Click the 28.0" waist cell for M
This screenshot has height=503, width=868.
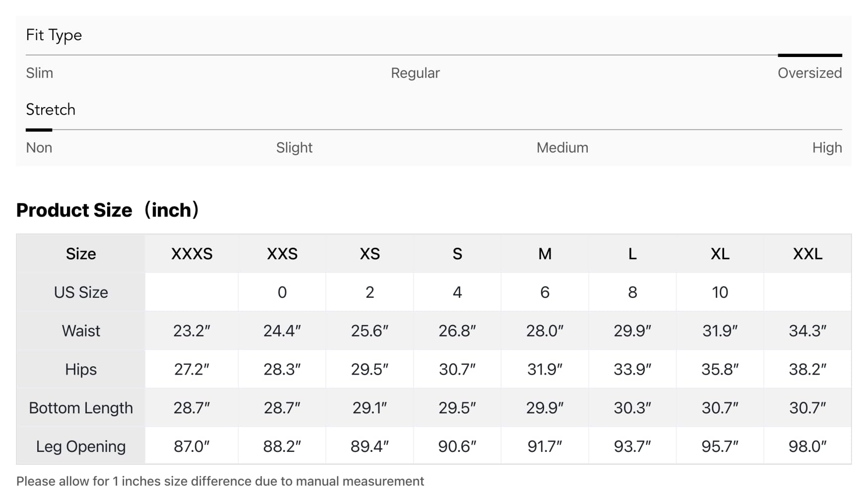pyautogui.click(x=545, y=331)
